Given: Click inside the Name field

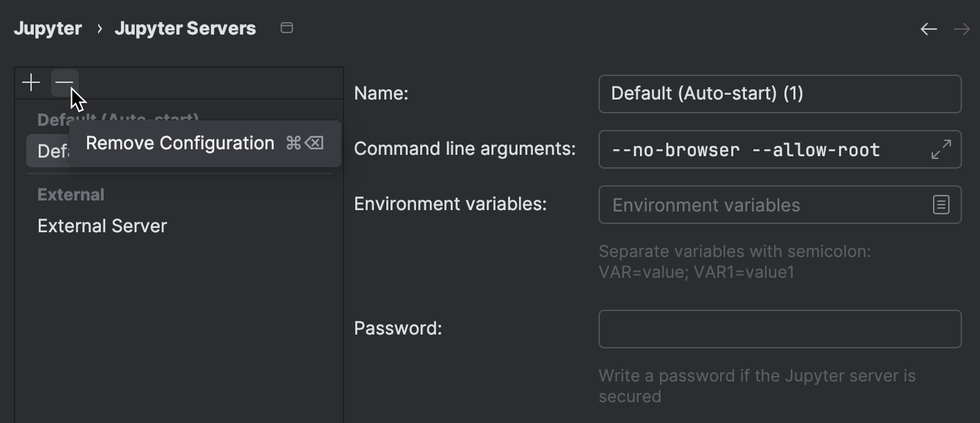Looking at the screenshot, I should coord(780,93).
